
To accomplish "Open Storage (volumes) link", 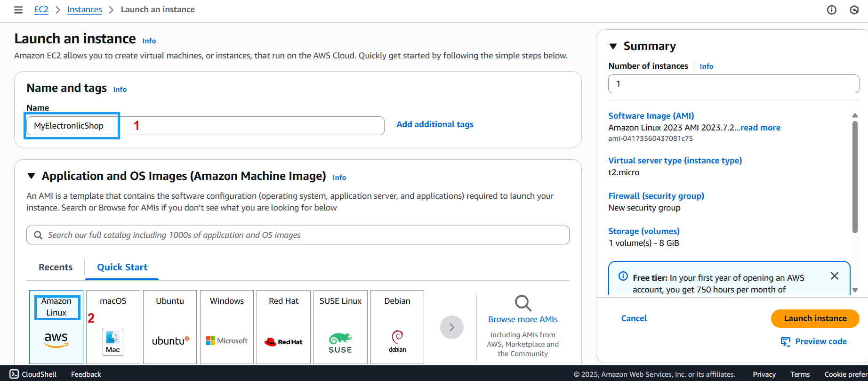I will (644, 231).
